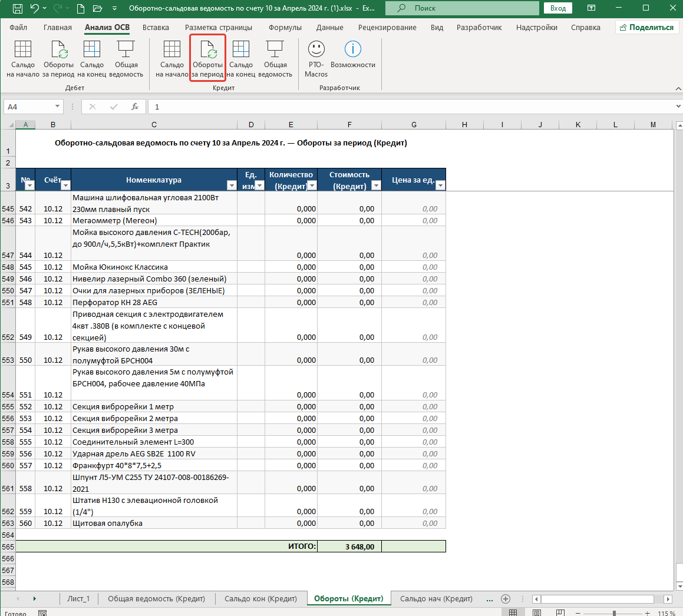Click the formula bar input area
The height and width of the screenshot is (616, 683).
coord(410,107)
